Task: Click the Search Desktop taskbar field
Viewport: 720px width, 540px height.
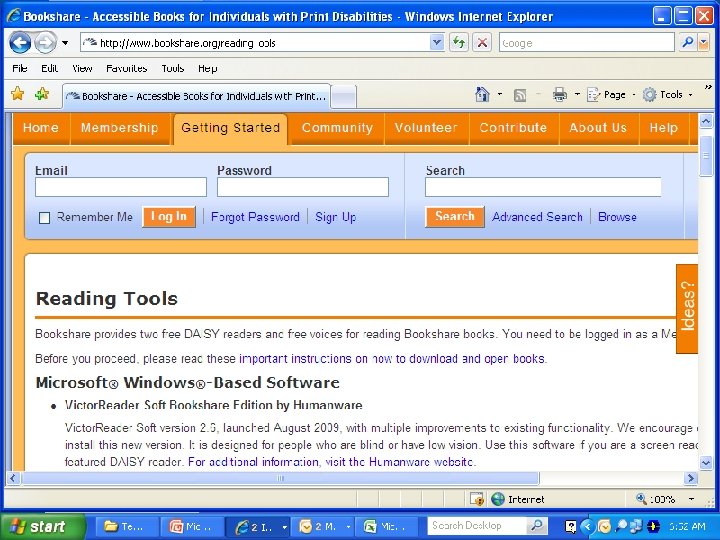Action: tap(476, 526)
